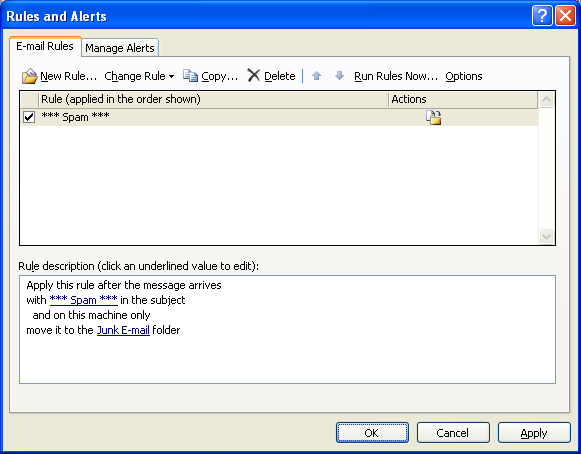This screenshot has height=454, width=581.
Task: Click the Cancel button
Action: (453, 433)
